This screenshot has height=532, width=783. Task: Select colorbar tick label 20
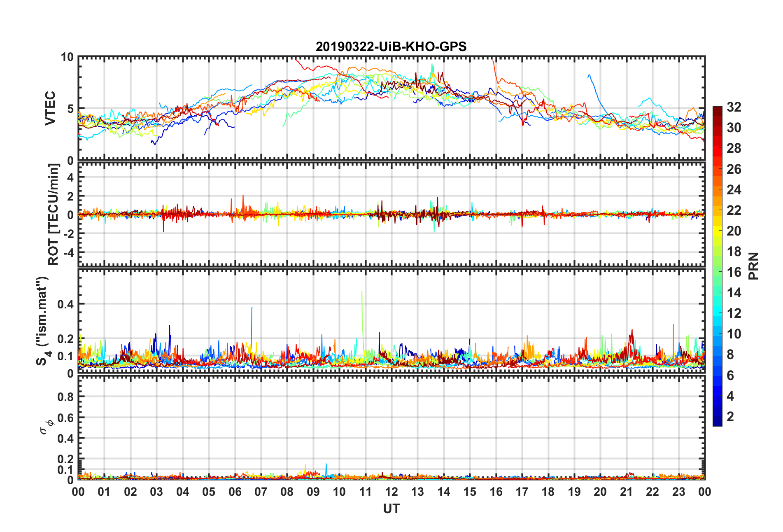734,231
